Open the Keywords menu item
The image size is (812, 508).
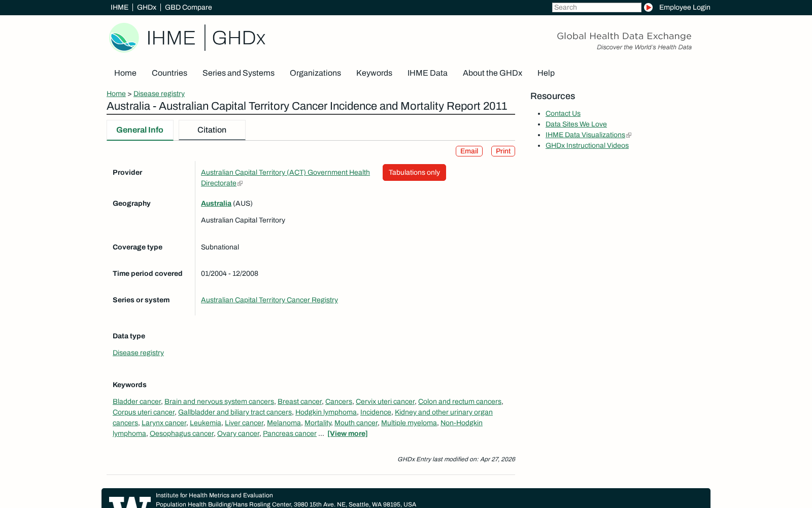tap(374, 73)
